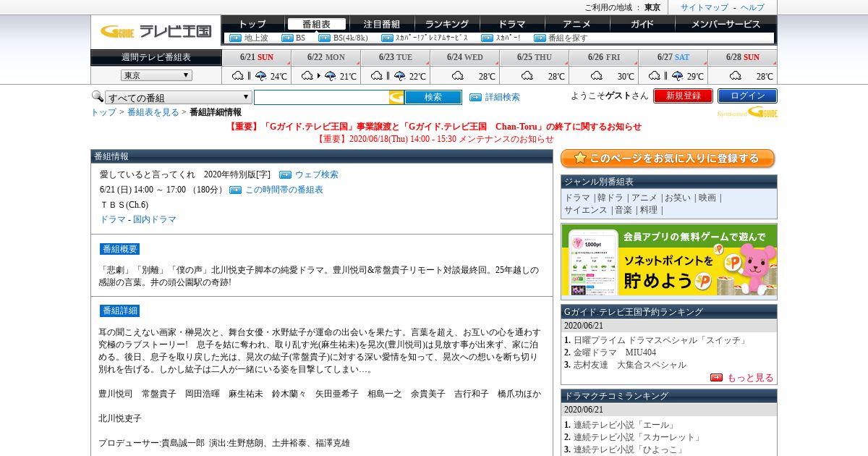This screenshot has width=868, height=456.
Task: Open the すべての番組 search category dropdown
Action: point(179,98)
